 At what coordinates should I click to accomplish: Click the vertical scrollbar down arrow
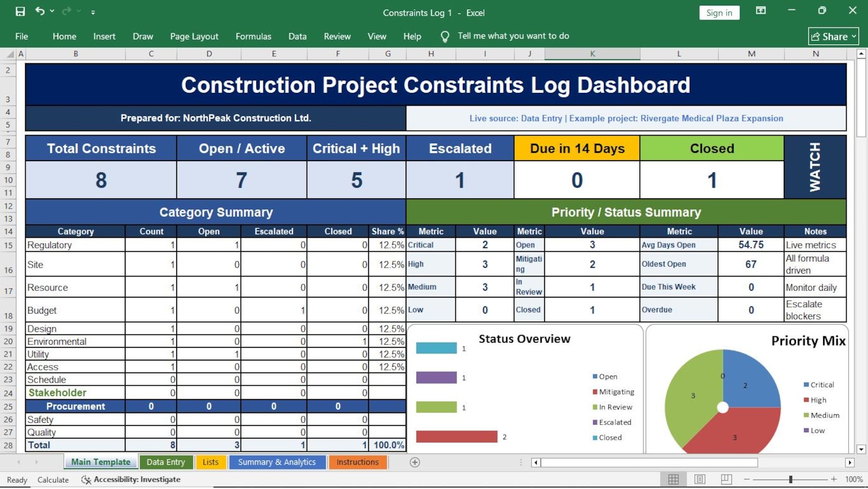click(861, 449)
